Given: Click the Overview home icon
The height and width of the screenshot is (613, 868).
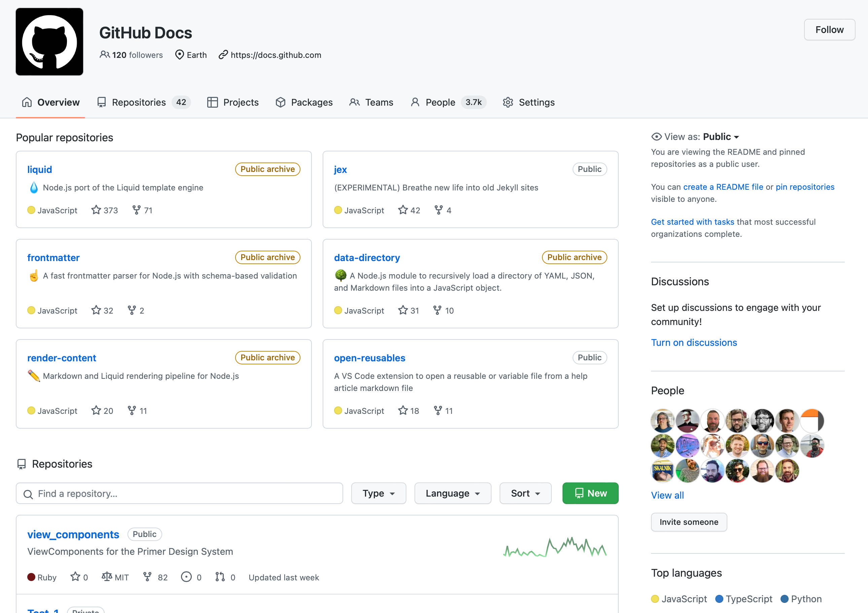Looking at the screenshot, I should [x=27, y=102].
